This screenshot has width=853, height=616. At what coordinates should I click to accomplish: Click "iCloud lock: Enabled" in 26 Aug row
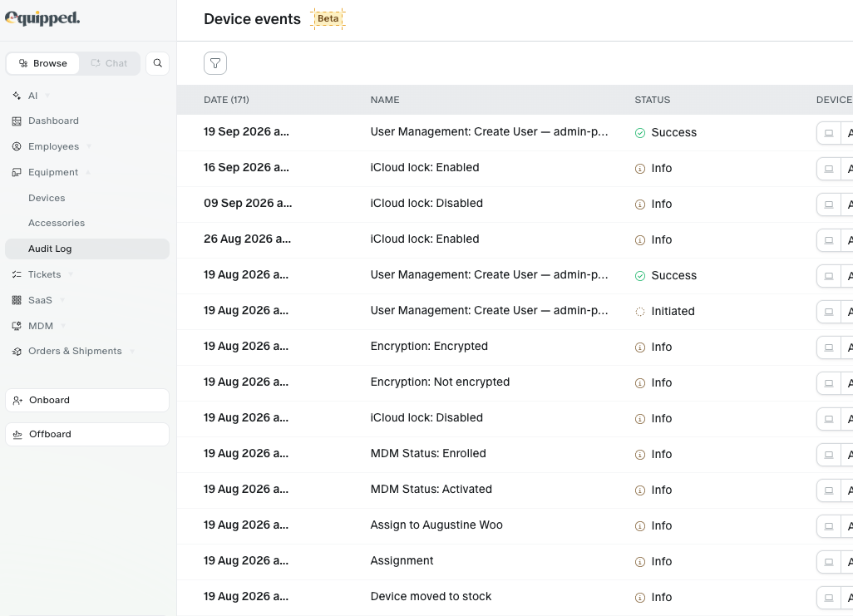pyautogui.click(x=425, y=239)
